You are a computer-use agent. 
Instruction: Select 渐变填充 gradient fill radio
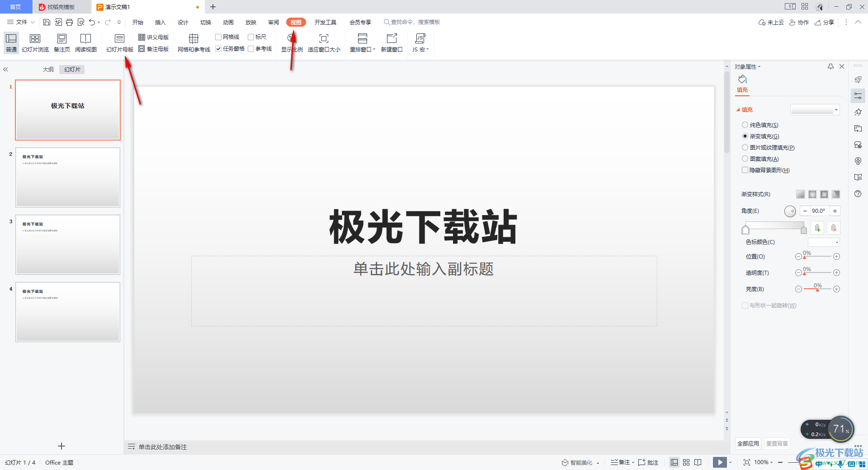tap(745, 136)
